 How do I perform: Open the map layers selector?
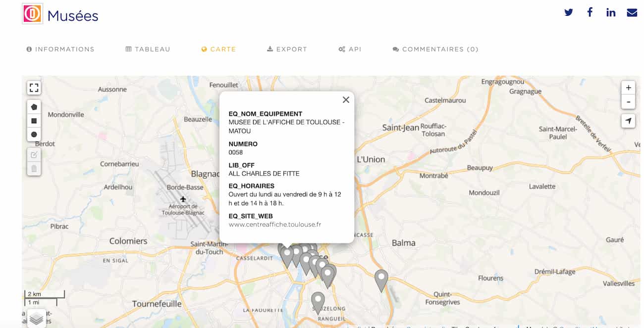36,319
